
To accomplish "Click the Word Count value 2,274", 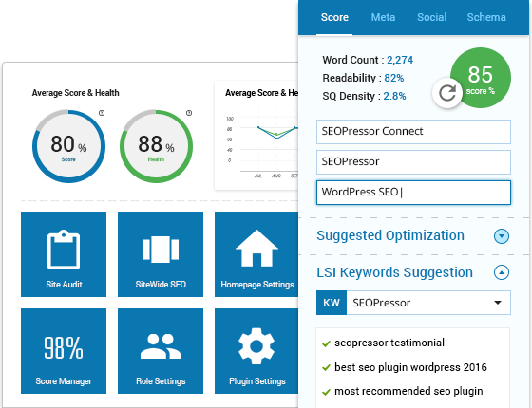I will click(400, 60).
